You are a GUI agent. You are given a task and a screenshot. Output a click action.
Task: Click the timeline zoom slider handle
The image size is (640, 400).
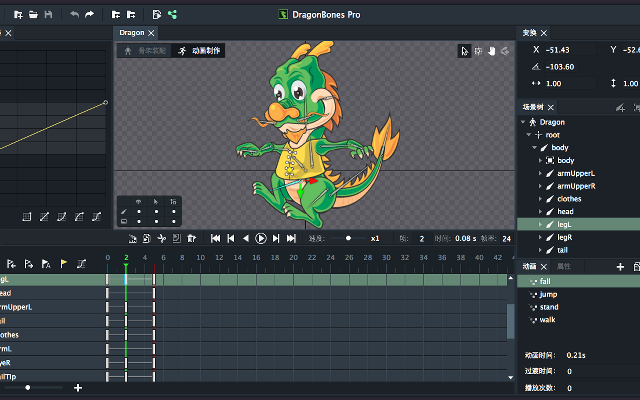coord(28,388)
